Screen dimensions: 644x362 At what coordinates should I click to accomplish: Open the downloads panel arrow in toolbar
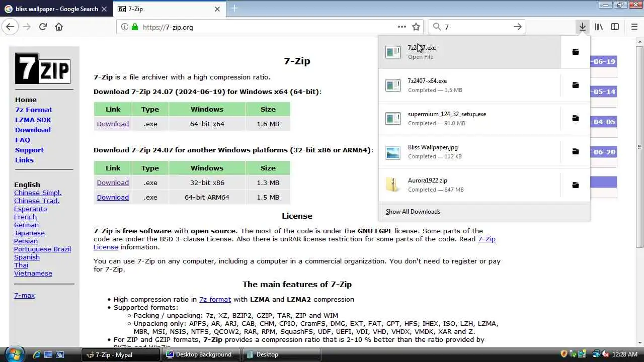[582, 27]
